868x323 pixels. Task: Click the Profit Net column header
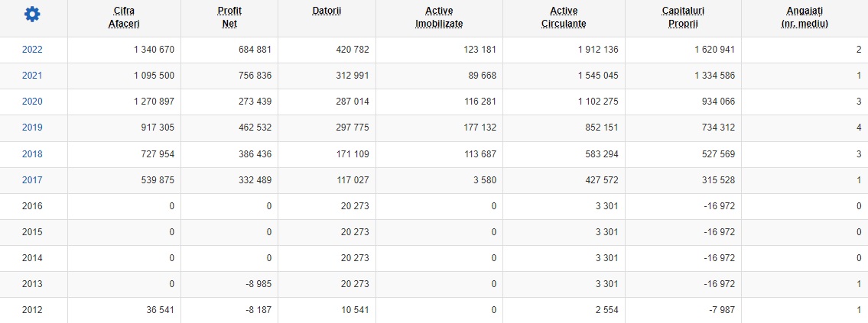(229, 17)
